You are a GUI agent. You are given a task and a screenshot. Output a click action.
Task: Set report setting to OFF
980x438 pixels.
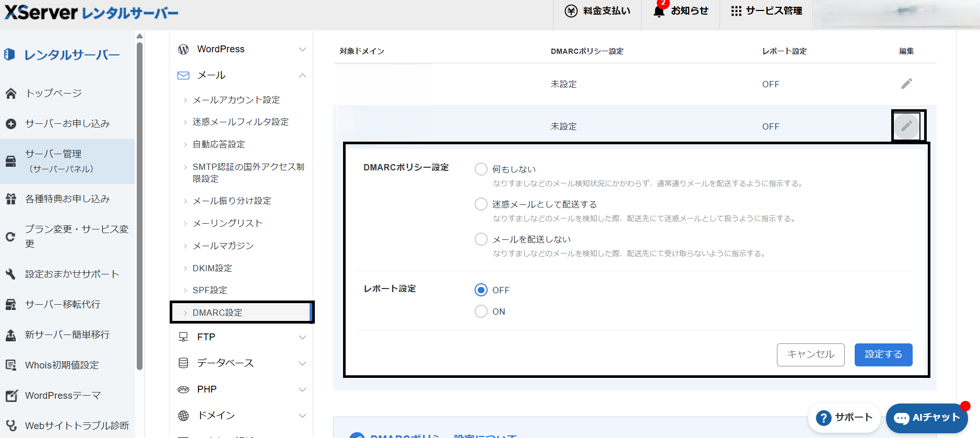point(481,290)
